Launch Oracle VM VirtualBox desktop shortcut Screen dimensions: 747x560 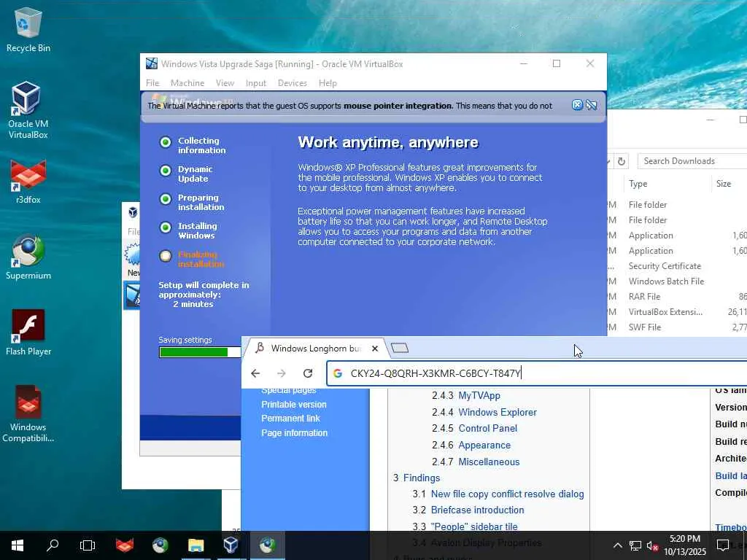coord(28,111)
